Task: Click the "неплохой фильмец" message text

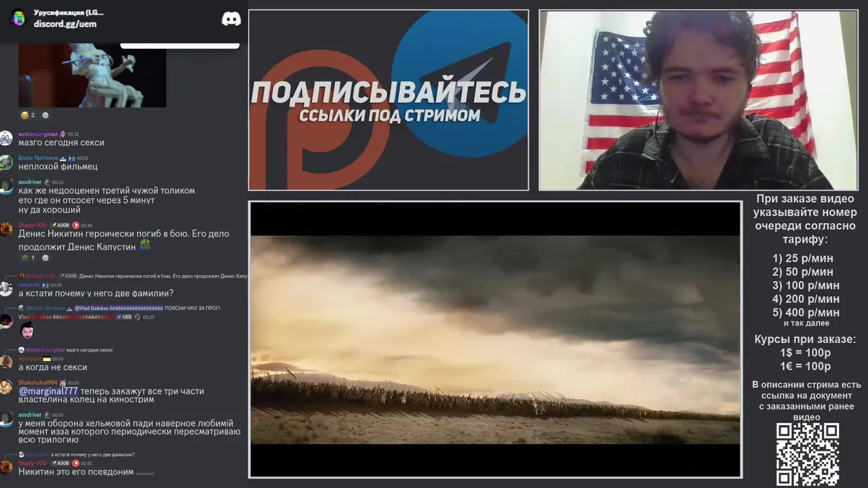Action: (x=58, y=167)
